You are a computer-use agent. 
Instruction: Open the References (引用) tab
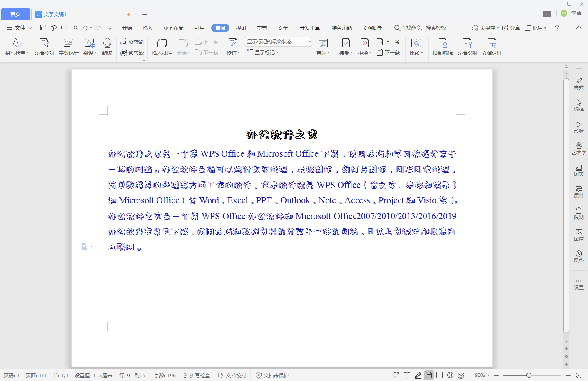click(x=199, y=28)
